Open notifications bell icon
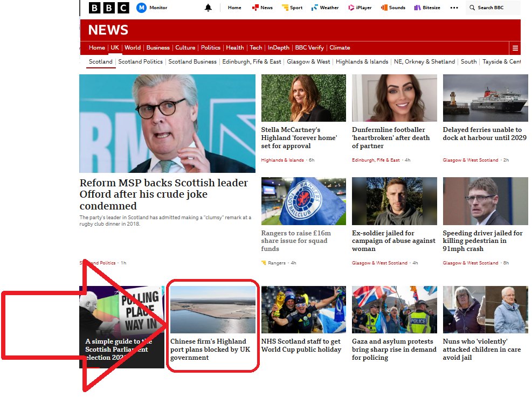This screenshot has width=532, height=398. (x=208, y=8)
